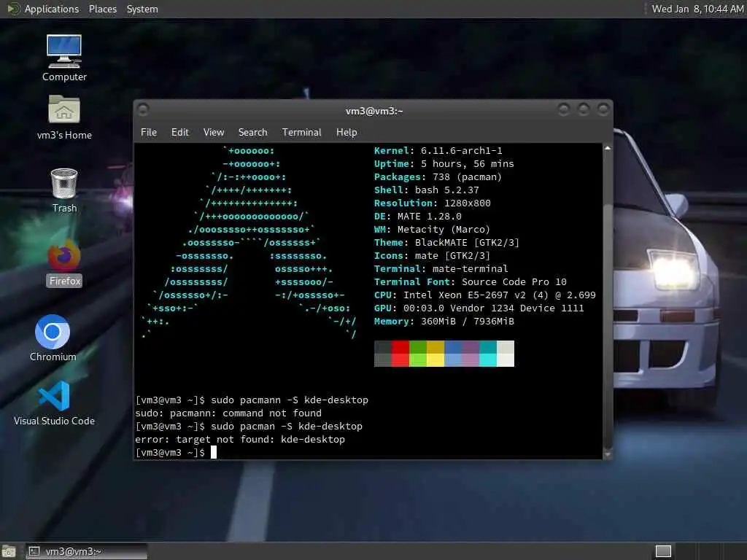Viewport: 747px width, 560px height.
Task: Open the System menu
Action: (142, 9)
